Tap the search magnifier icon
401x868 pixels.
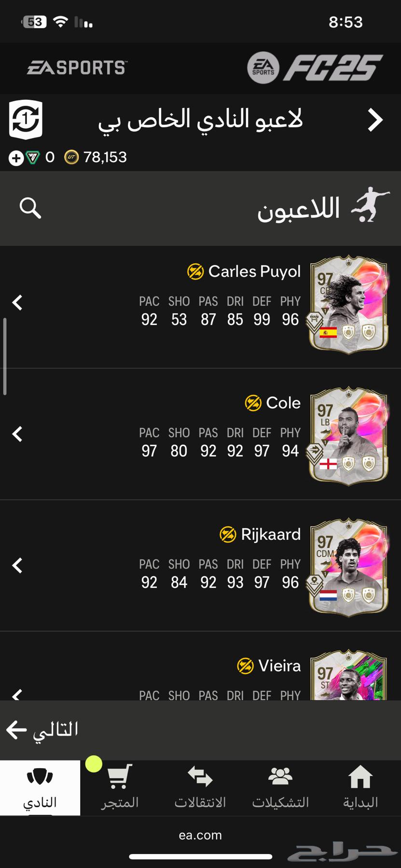(x=30, y=208)
